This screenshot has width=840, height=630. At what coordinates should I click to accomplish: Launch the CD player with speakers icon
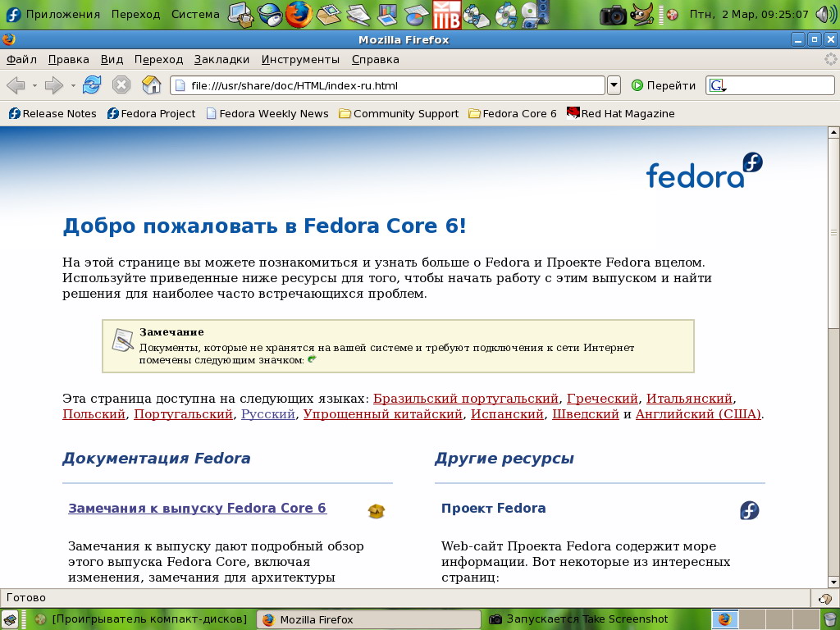point(535,15)
